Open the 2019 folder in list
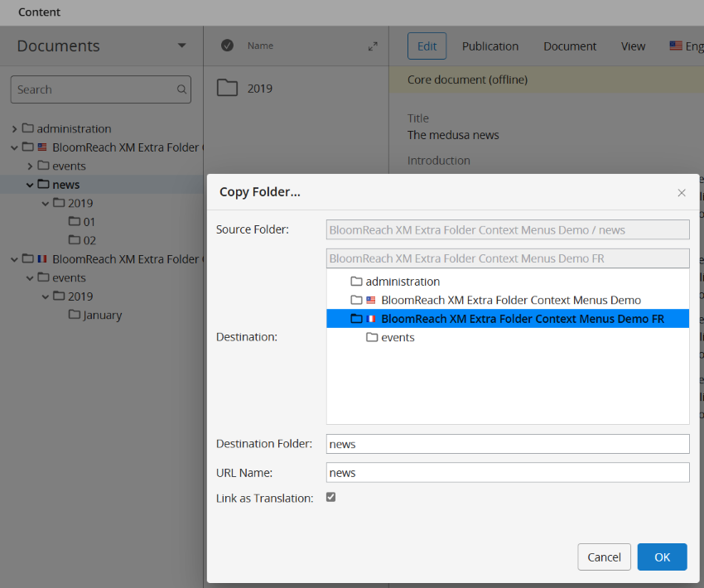This screenshot has width=704, height=588. [x=259, y=89]
